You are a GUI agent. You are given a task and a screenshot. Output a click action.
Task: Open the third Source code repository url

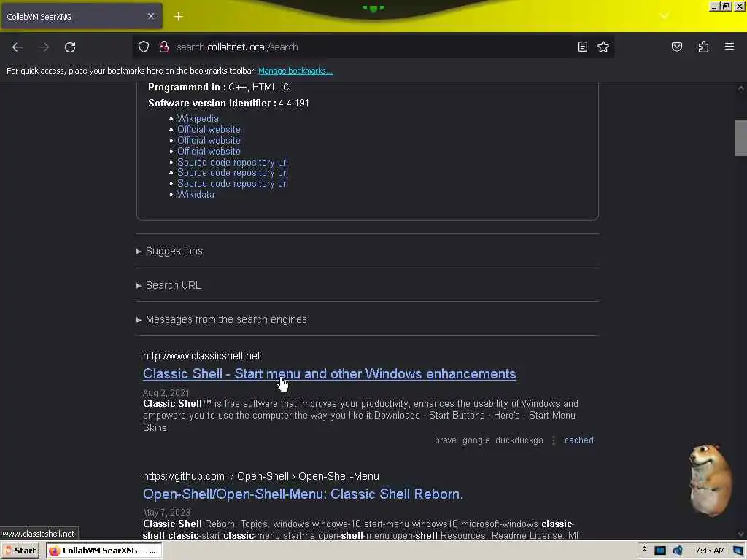(x=233, y=184)
